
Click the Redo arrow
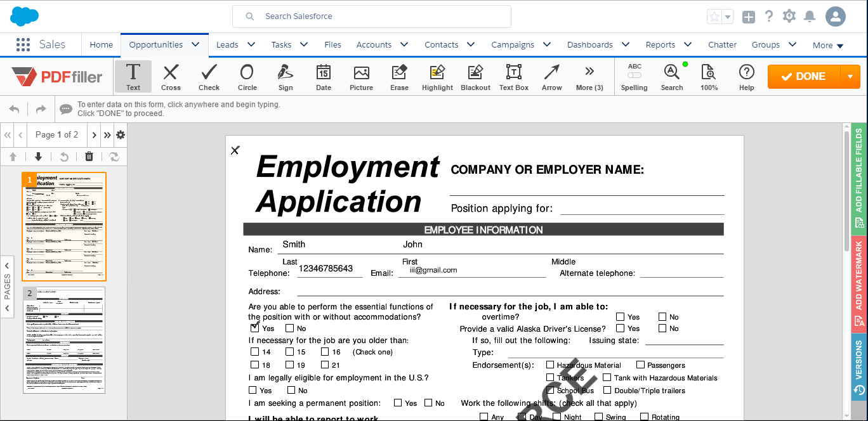41,109
